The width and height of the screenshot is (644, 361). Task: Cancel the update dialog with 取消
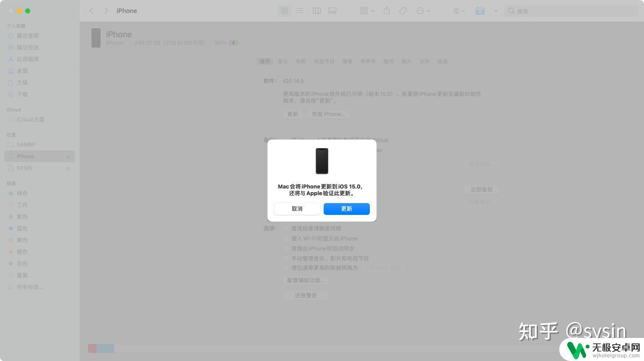[x=297, y=209]
